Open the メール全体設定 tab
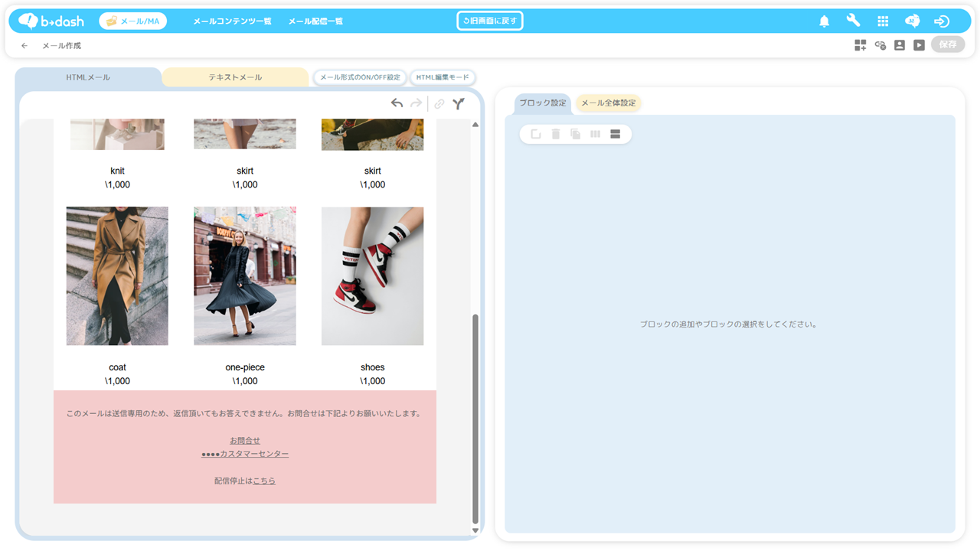Viewport: 980px width, 551px height. click(x=608, y=103)
